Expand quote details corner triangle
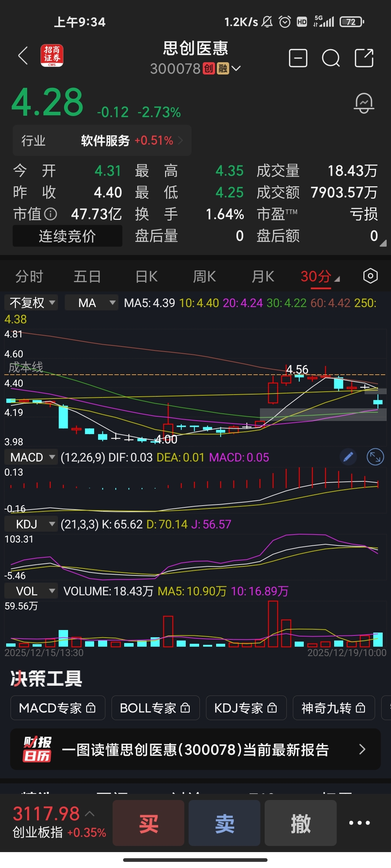391x868 pixels. click(x=383, y=243)
